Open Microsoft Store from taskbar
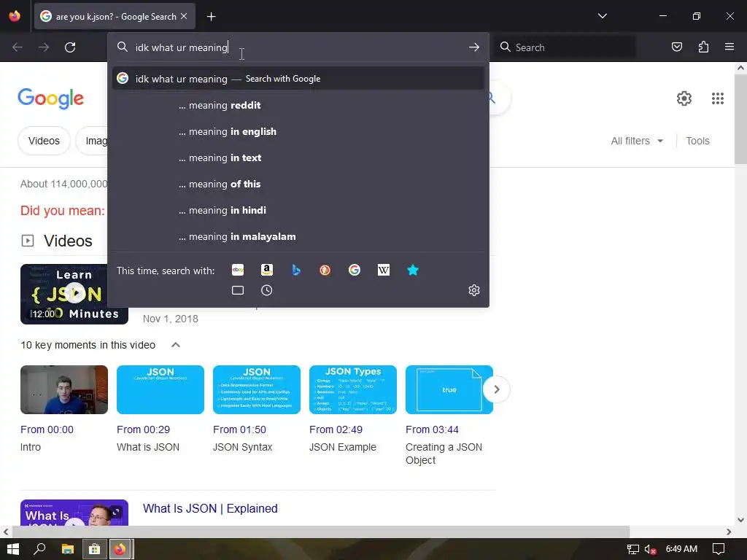This screenshot has width=747, height=560. pos(94,549)
